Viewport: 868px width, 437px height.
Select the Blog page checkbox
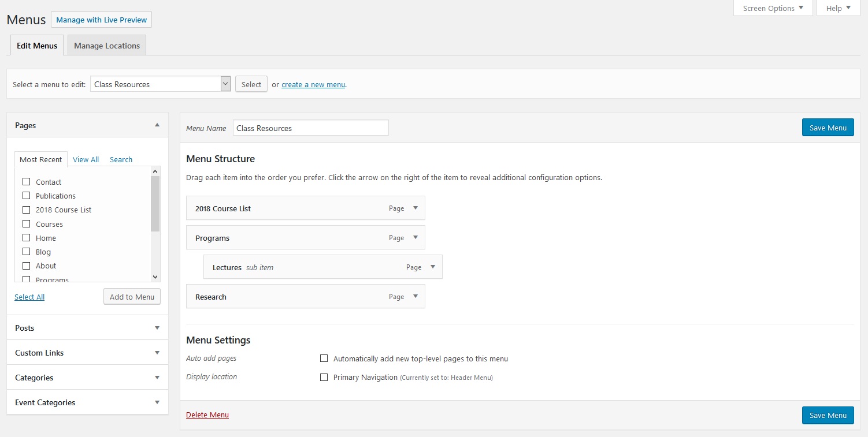click(26, 251)
